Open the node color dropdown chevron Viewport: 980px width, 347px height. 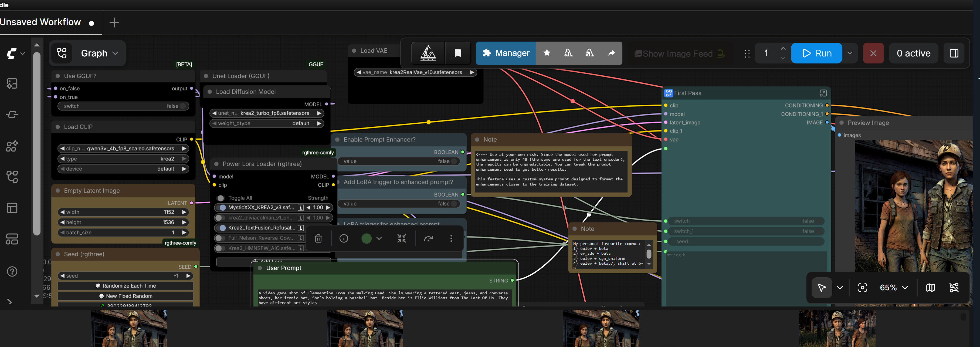379,238
